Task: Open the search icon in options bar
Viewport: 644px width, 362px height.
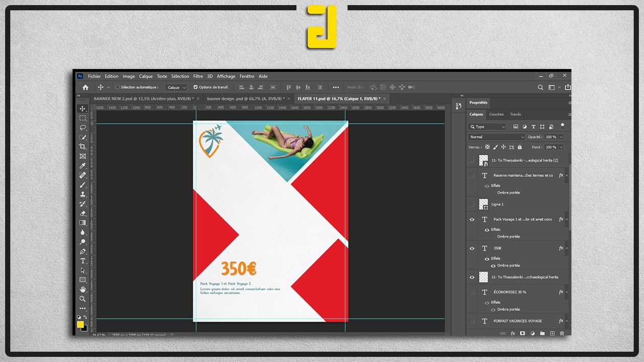Action: (540, 87)
